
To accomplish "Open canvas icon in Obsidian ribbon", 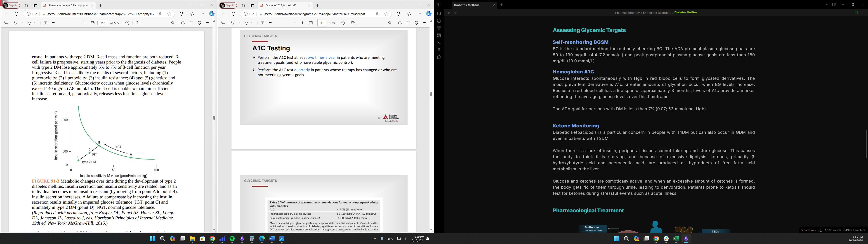I will [439, 35].
